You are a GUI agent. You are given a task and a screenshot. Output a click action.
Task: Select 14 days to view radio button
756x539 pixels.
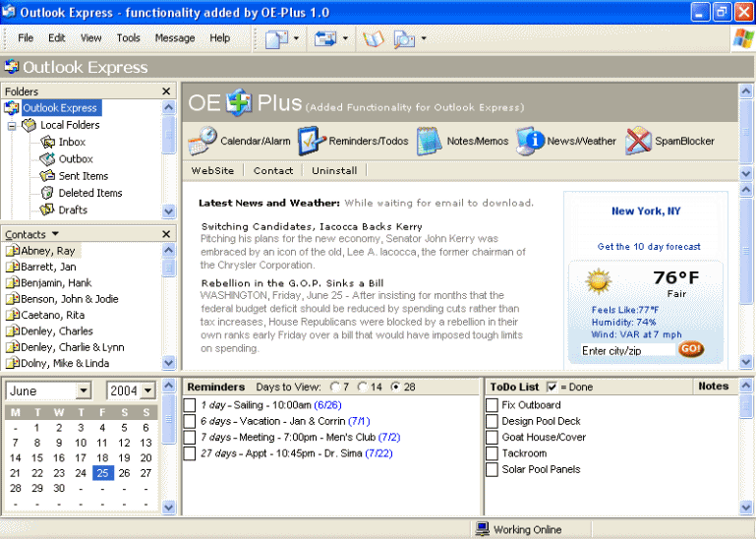point(362,387)
